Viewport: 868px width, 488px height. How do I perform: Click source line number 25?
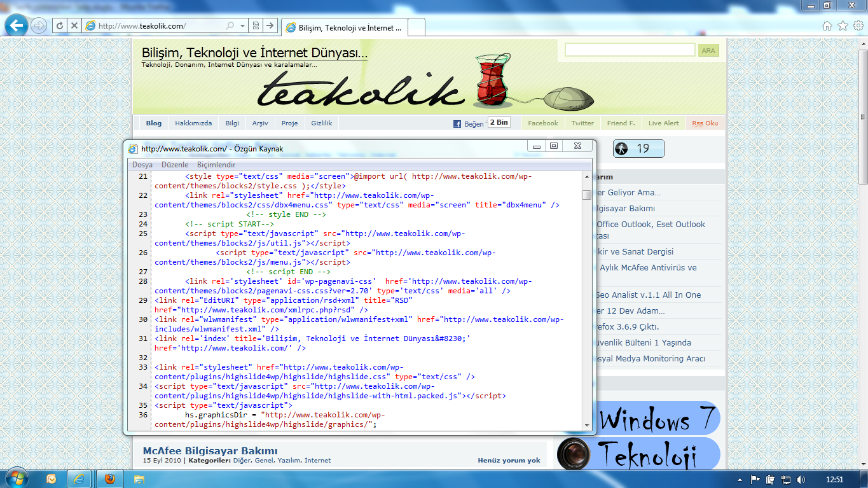(x=142, y=234)
